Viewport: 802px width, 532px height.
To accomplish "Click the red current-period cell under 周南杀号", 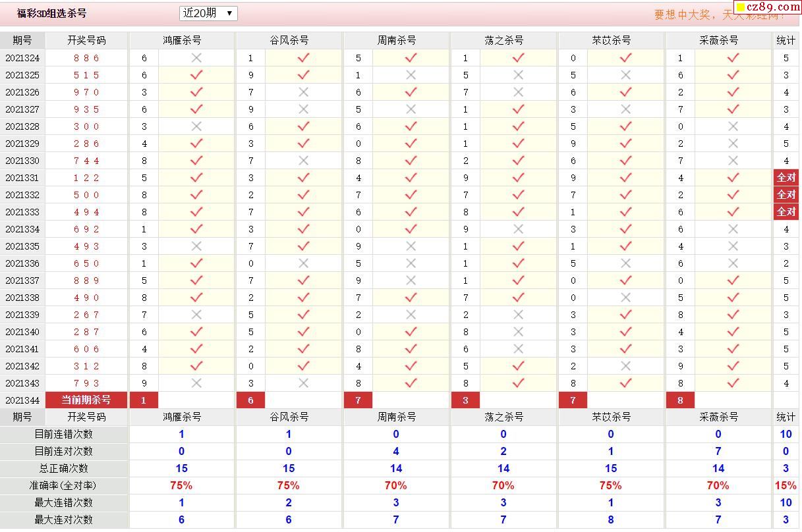I will click(358, 400).
